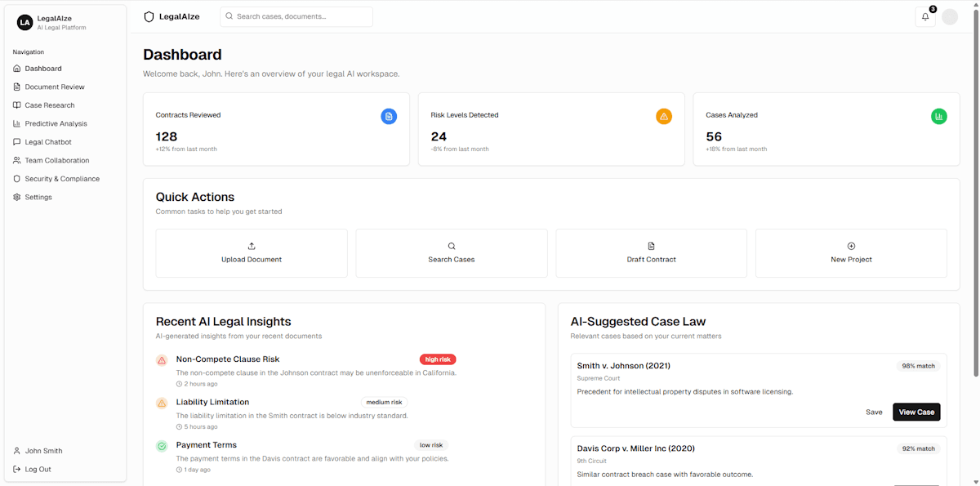Click the blue Contracts Reviewed document icon

[389, 117]
